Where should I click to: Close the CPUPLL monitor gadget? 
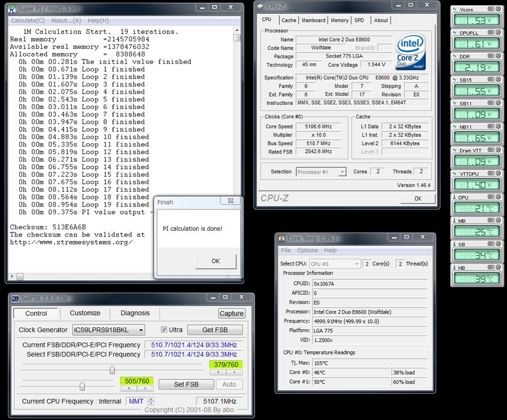pos(498,33)
